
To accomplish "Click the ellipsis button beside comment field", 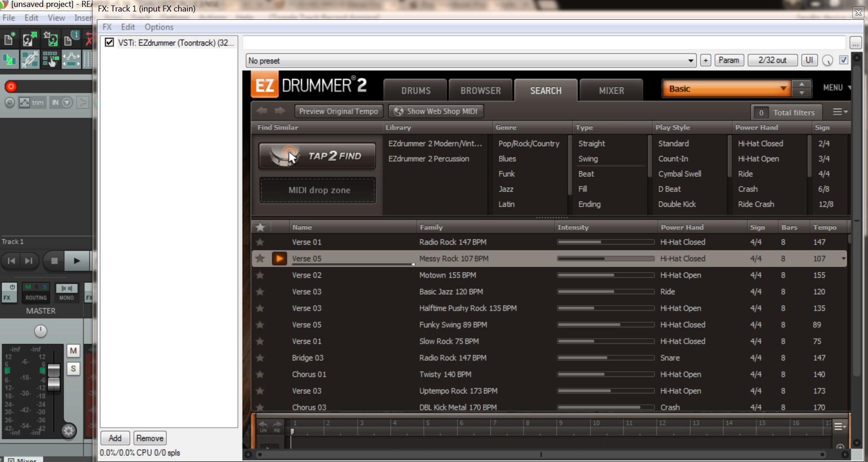I will tap(856, 43).
